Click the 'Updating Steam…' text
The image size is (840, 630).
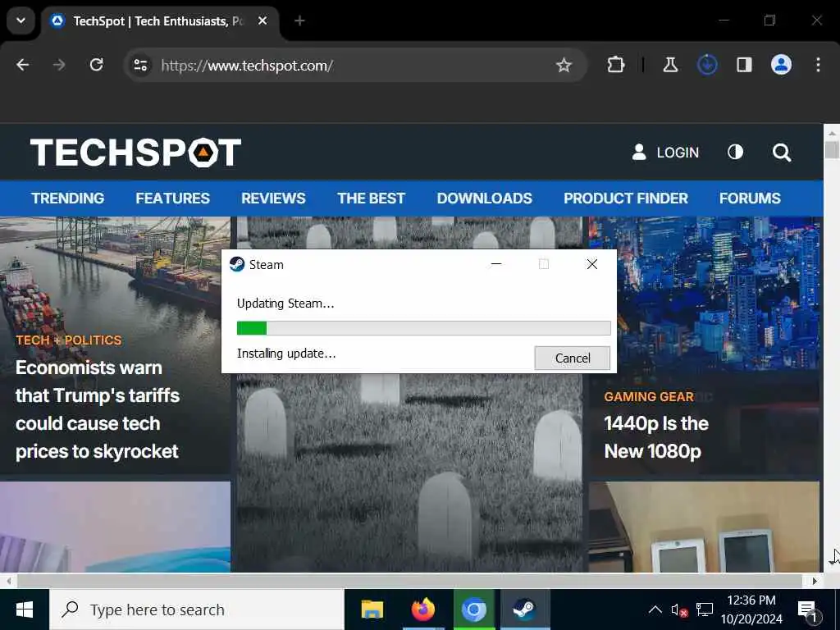coord(285,304)
